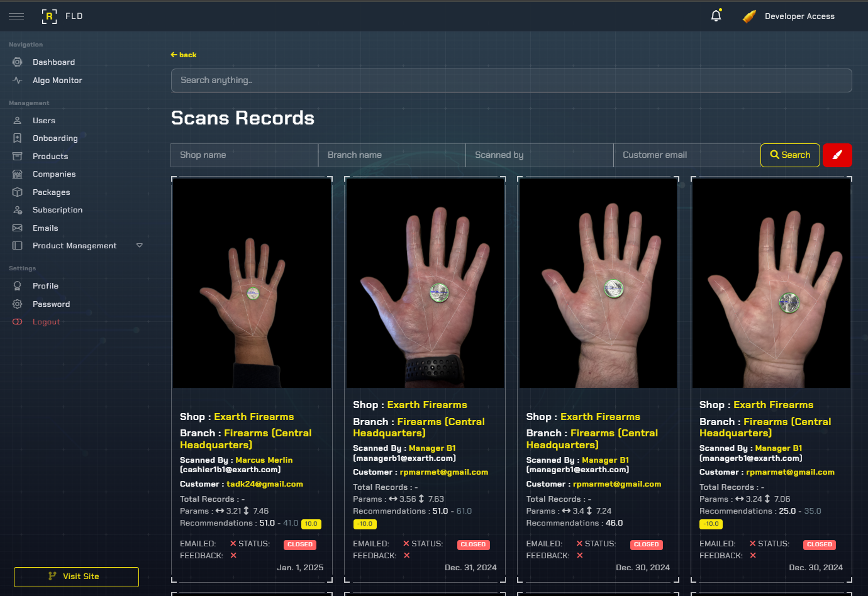Open the notifications bell
This screenshot has width=868, height=596.
tap(716, 16)
